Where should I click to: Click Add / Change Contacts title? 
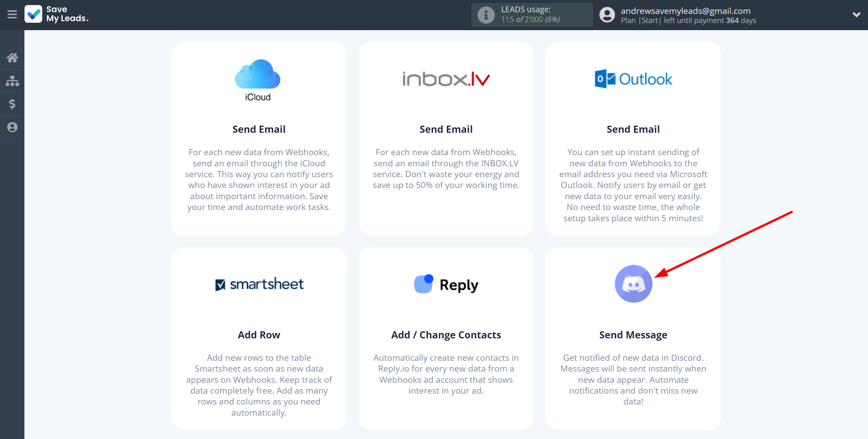[446, 335]
